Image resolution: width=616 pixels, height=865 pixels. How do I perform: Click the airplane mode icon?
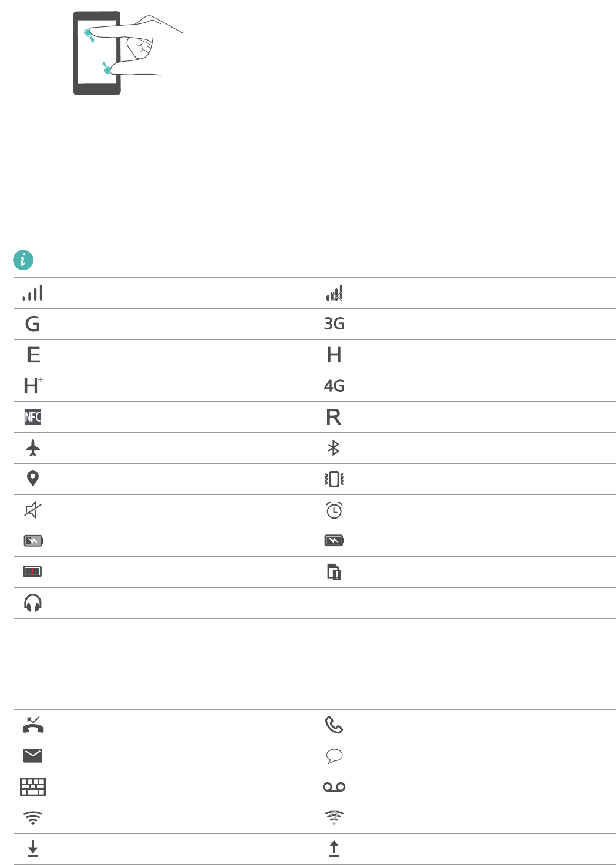tap(33, 448)
